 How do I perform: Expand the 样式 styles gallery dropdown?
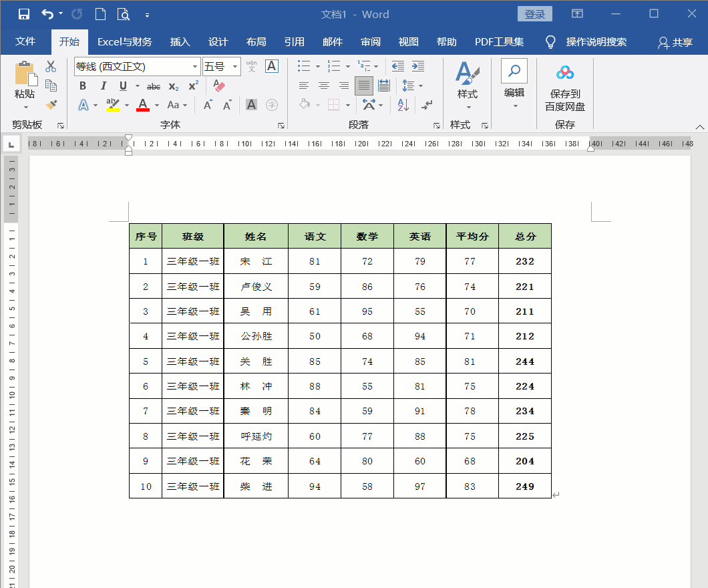468,107
